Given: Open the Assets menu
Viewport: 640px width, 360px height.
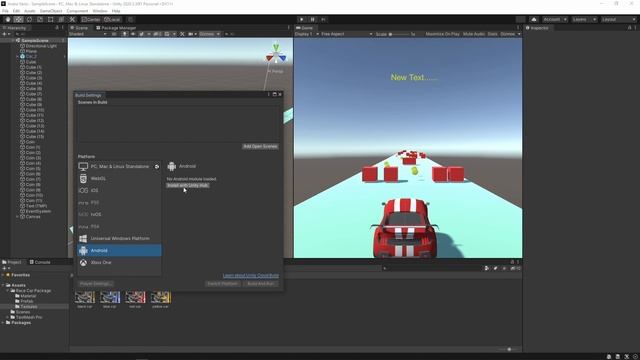Looking at the screenshot, I should [x=30, y=11].
